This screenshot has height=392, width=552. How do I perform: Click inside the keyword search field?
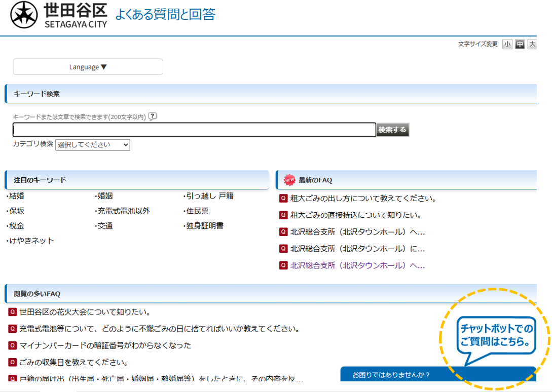[x=194, y=130]
